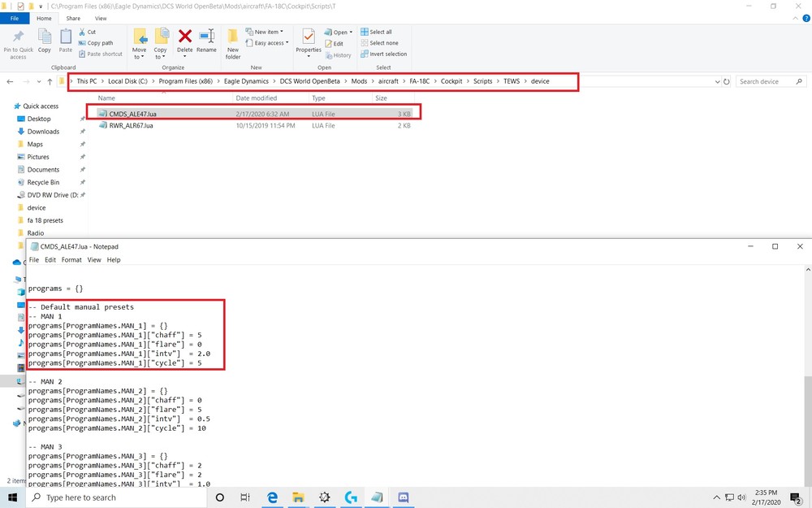Open the Open dropdown in ribbon
The height and width of the screenshot is (508, 812).
pos(338,33)
